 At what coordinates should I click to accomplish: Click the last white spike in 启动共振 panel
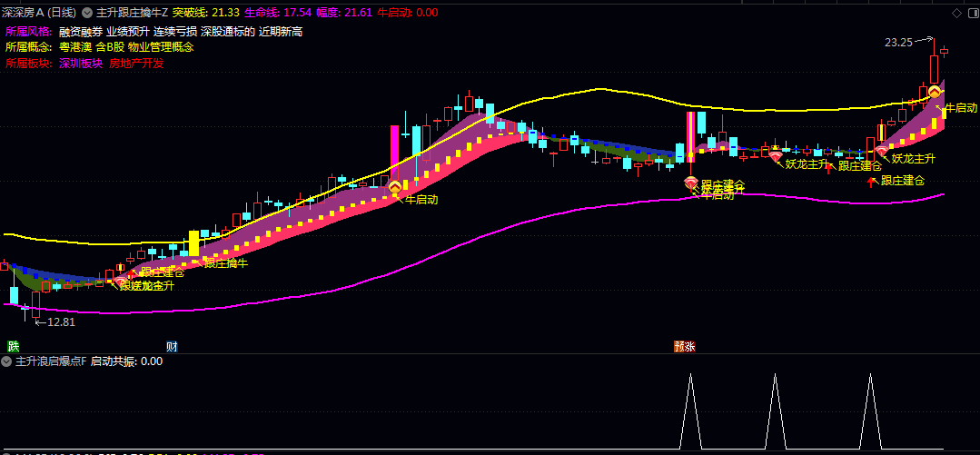click(871, 410)
